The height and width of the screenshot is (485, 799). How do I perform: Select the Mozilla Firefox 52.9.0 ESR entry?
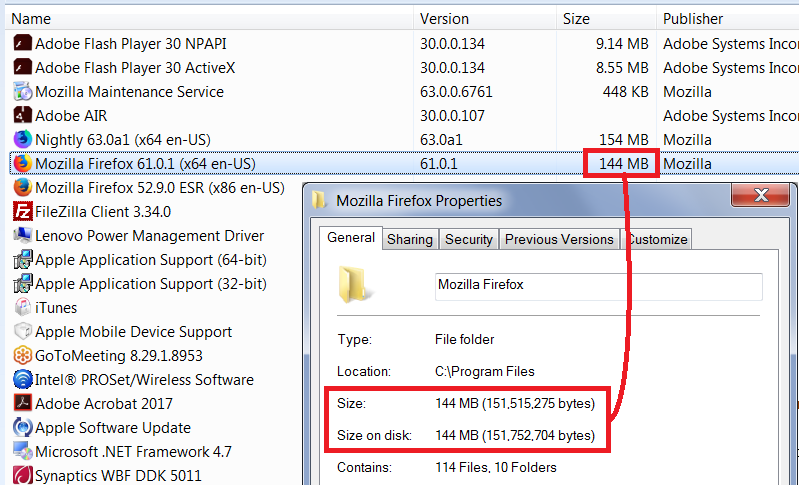[x=160, y=187]
